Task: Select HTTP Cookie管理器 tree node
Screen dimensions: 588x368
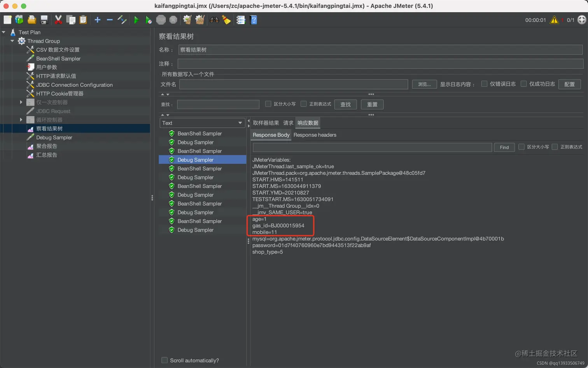Action: [59, 93]
